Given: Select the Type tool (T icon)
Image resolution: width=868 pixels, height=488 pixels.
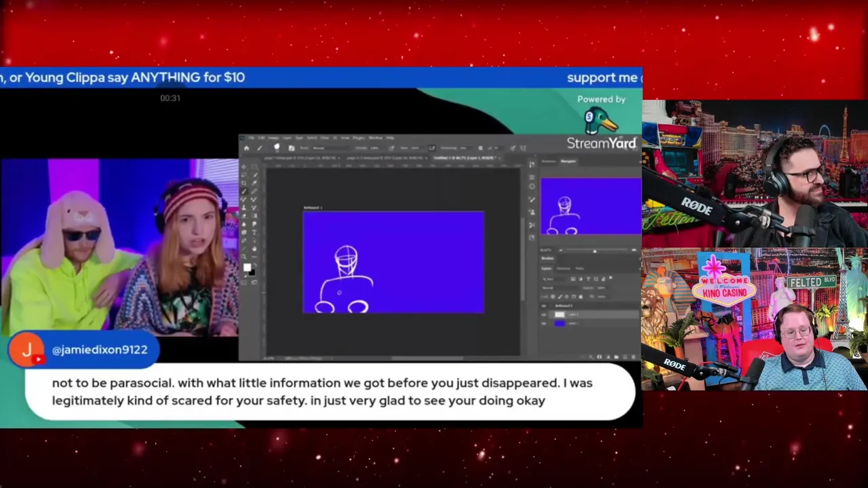Looking at the screenshot, I should (x=254, y=232).
